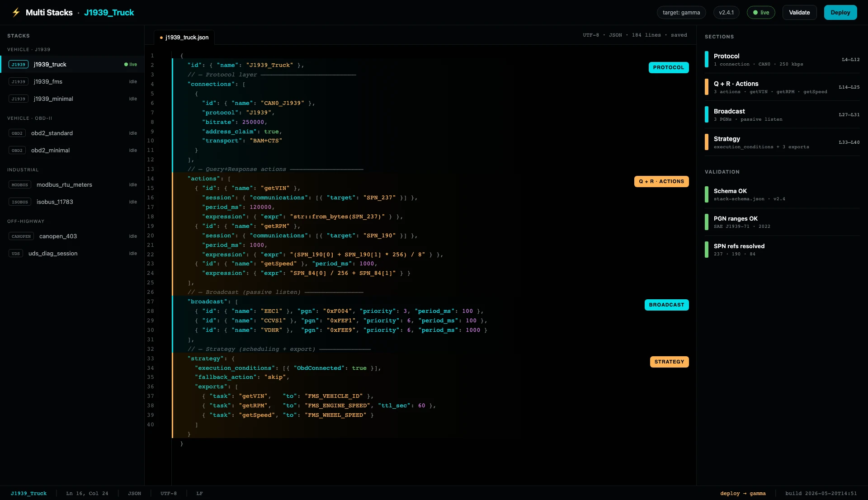Screen dimensions: 868x500
Task: Click the SPN refs resolved validation result
Action: click(782, 250)
